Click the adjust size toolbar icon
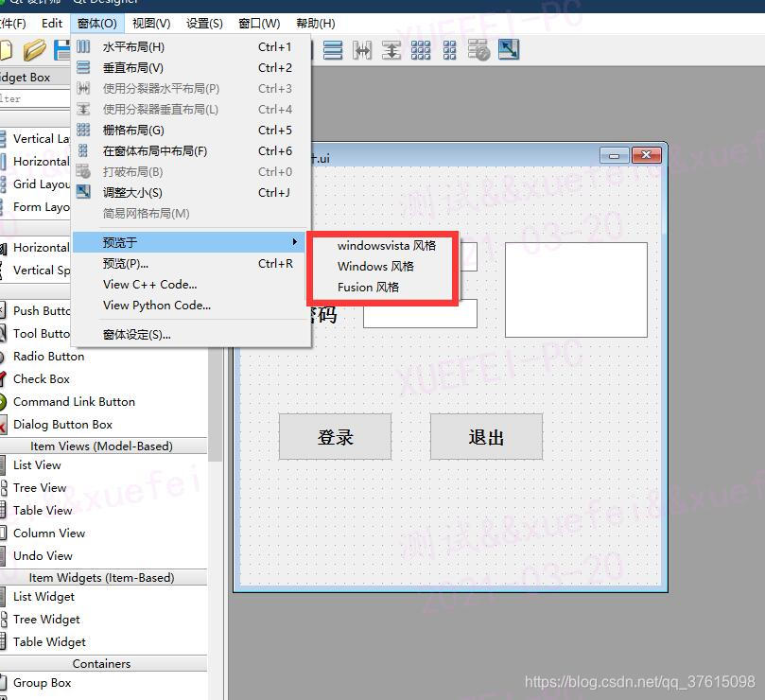 (509, 50)
